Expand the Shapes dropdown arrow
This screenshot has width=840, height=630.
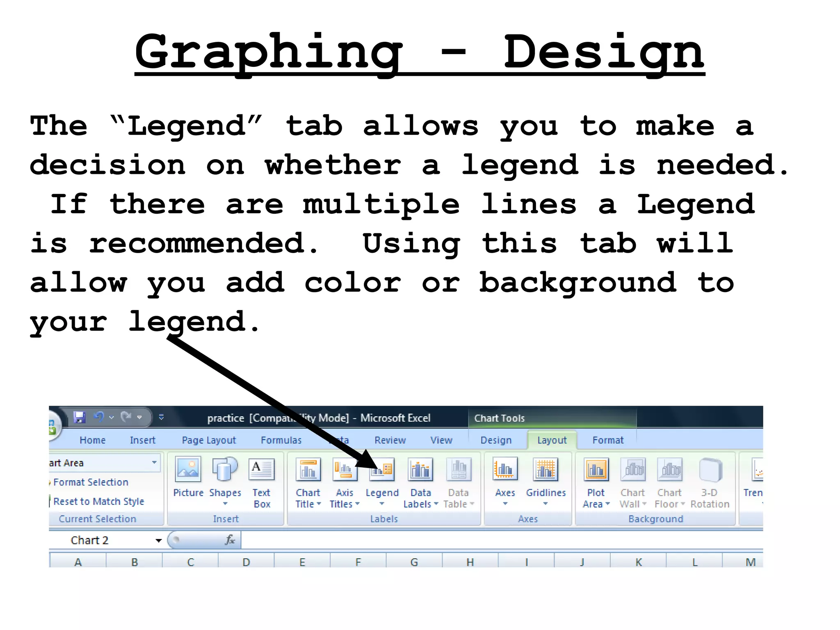[225, 504]
